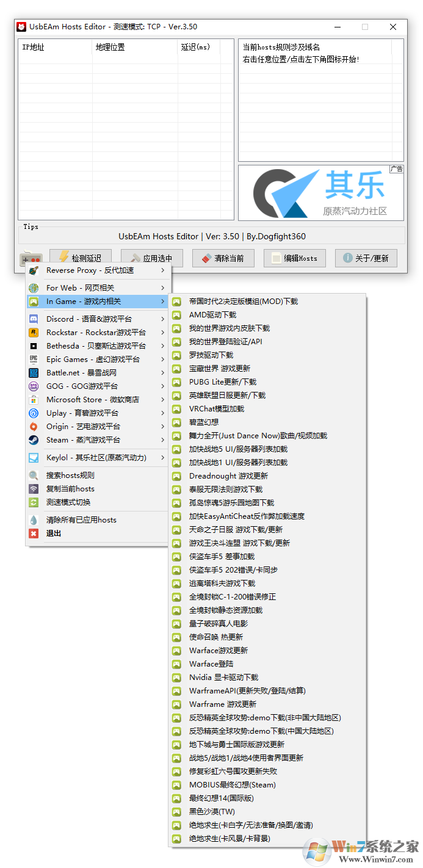Click the 地理位置 column header

(x=135, y=48)
